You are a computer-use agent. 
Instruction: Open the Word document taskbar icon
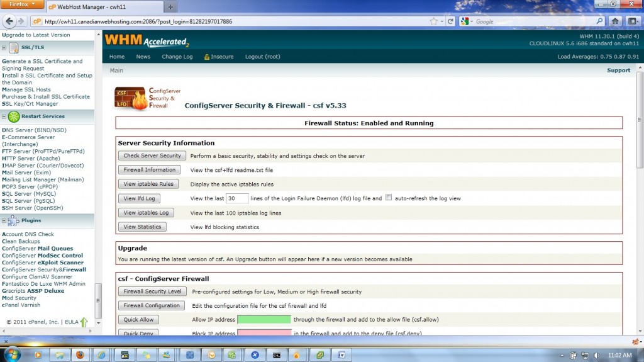coord(341,354)
